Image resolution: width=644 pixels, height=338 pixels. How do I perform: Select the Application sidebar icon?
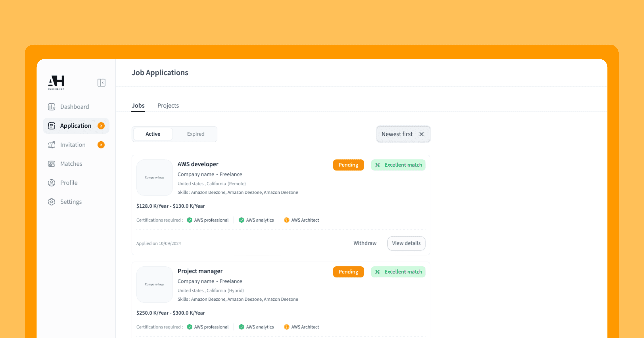point(52,126)
